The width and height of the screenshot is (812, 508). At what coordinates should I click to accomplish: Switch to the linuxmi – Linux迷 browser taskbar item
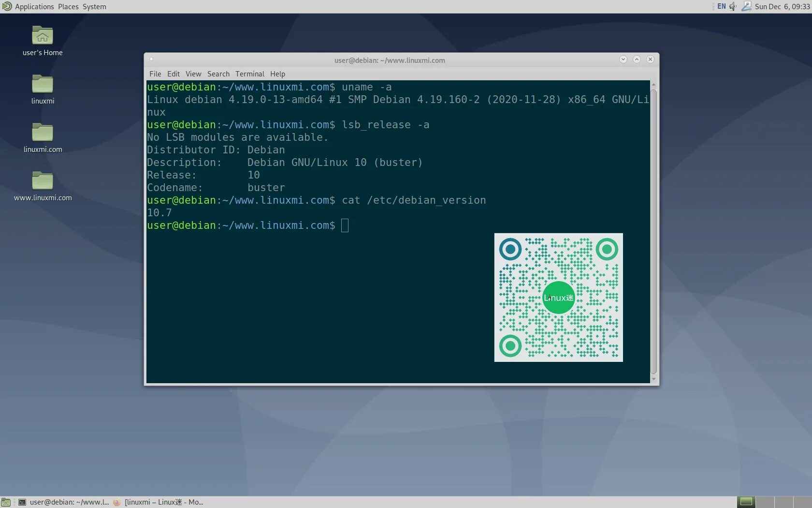click(x=158, y=502)
